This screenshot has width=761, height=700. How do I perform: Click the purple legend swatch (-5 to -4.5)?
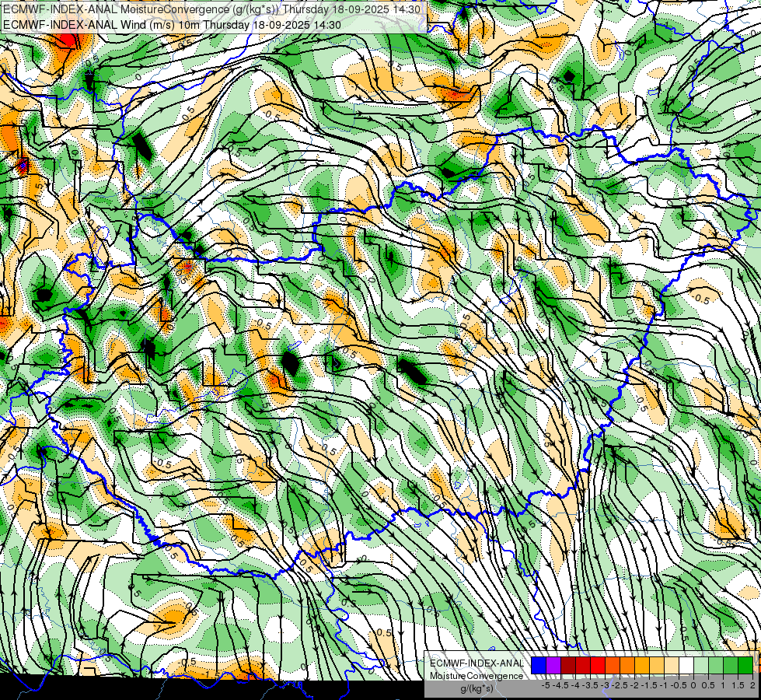click(553, 666)
